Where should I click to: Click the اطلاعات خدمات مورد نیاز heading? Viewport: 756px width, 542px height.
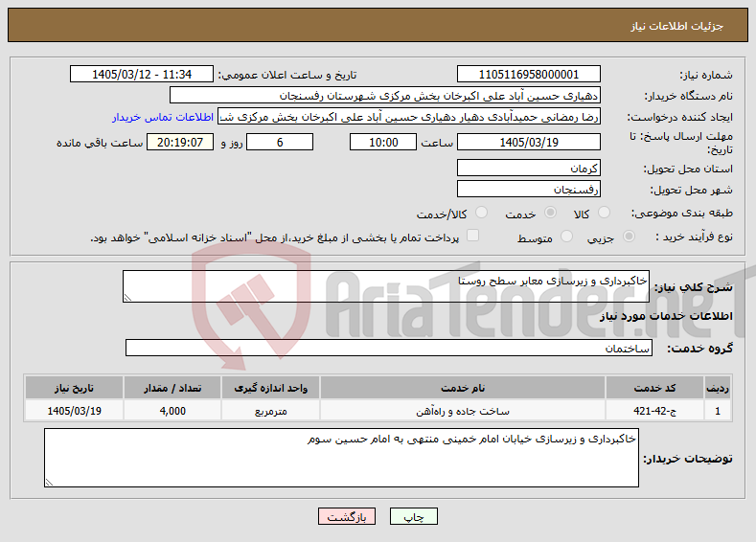666,316
